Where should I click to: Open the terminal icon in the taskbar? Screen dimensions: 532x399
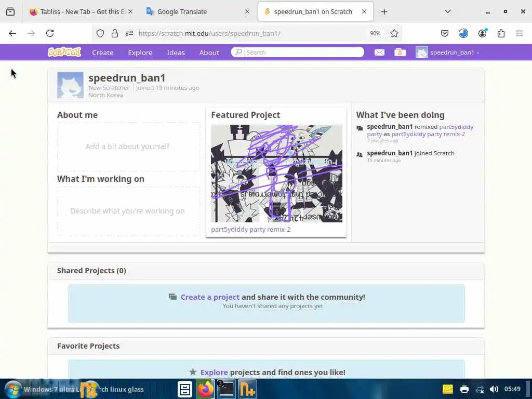[225, 389]
